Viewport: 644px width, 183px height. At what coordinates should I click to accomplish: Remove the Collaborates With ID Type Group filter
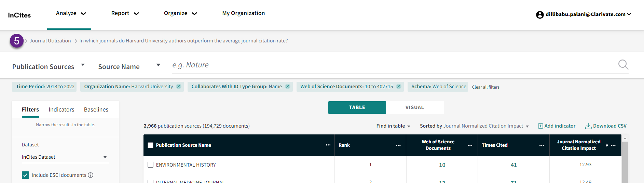pos(288,87)
